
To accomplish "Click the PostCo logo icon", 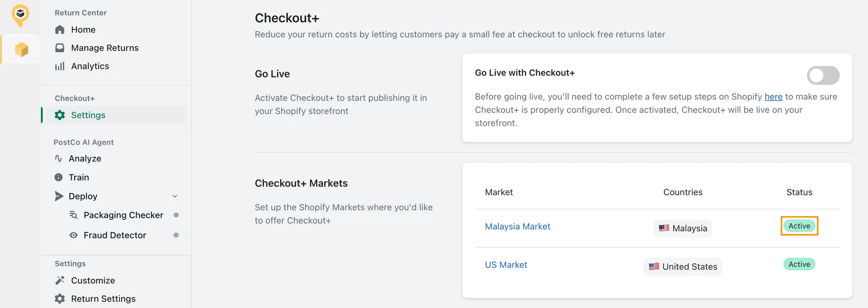I will coord(20,15).
